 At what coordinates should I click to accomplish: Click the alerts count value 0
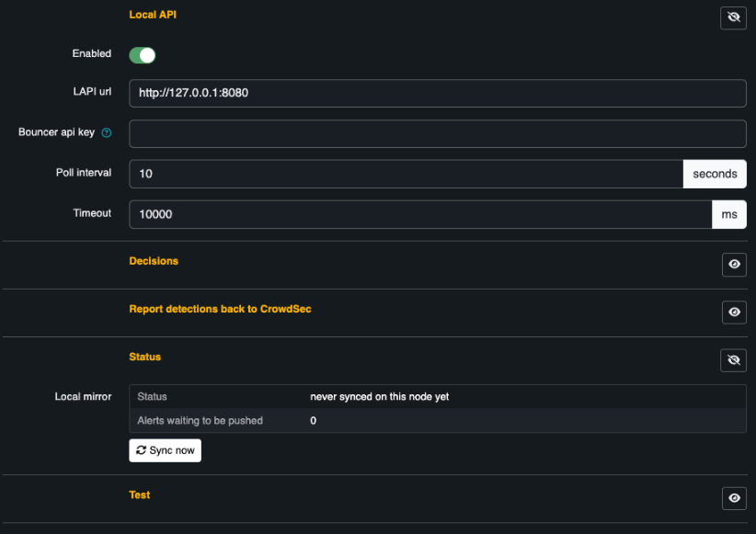point(313,421)
